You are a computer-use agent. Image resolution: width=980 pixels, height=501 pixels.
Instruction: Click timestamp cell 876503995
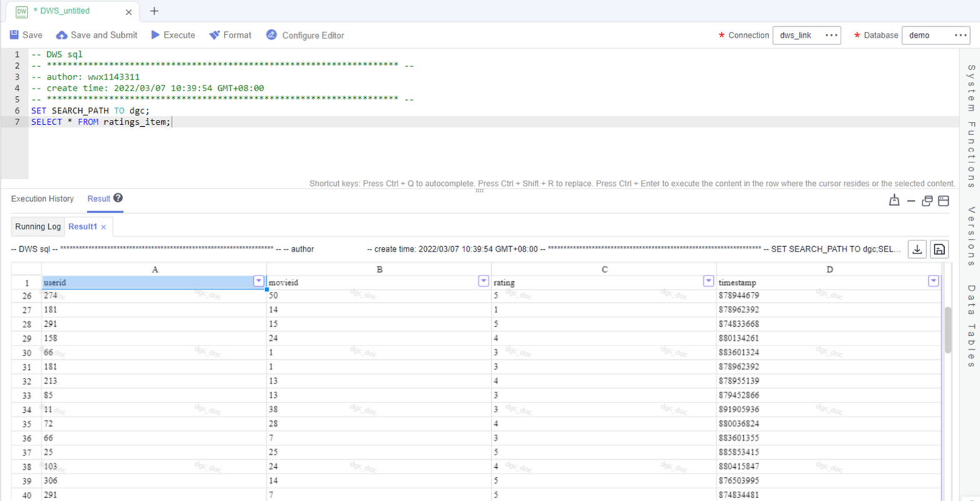coord(829,480)
